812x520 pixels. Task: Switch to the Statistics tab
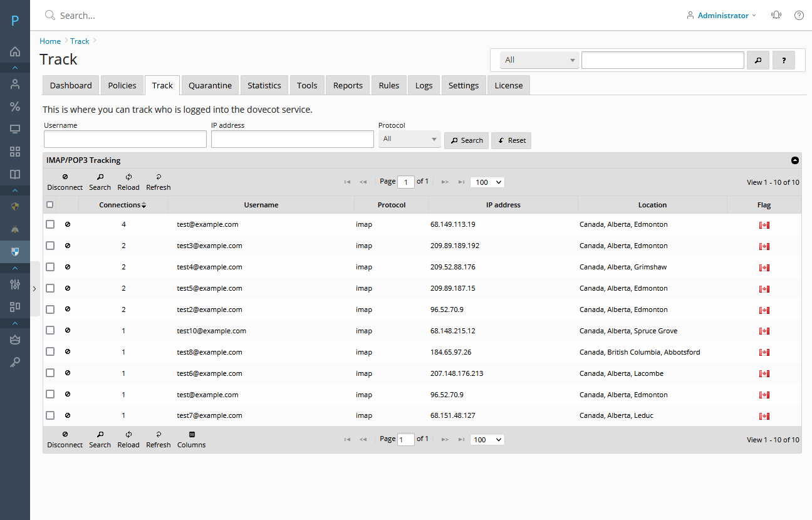(264, 85)
